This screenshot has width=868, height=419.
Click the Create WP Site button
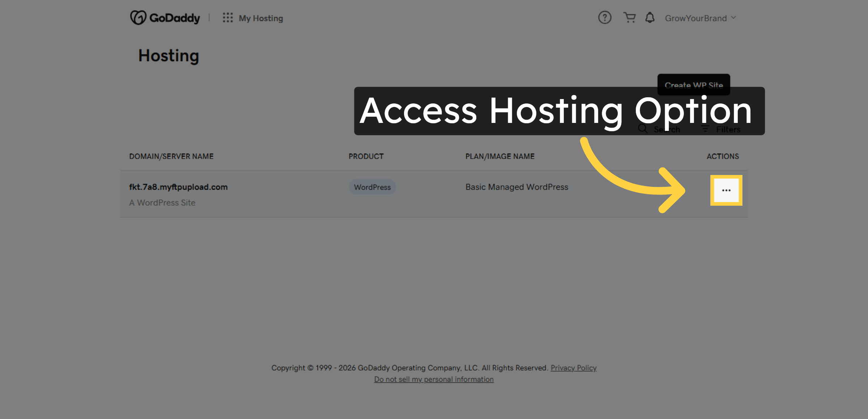(693, 85)
